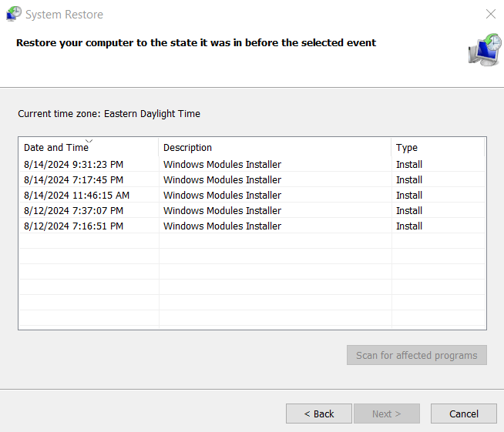Toggle sort arrow above Date and Time
The height and width of the screenshot is (432, 504).
[x=89, y=141]
